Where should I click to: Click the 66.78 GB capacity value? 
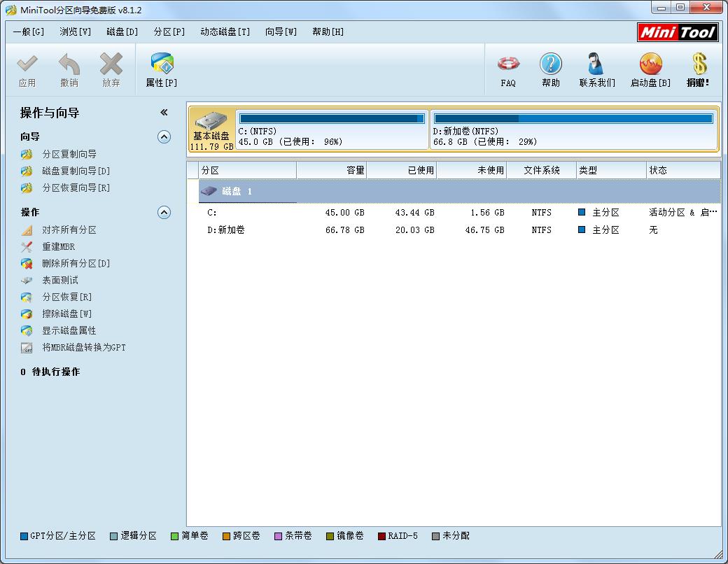(x=344, y=230)
